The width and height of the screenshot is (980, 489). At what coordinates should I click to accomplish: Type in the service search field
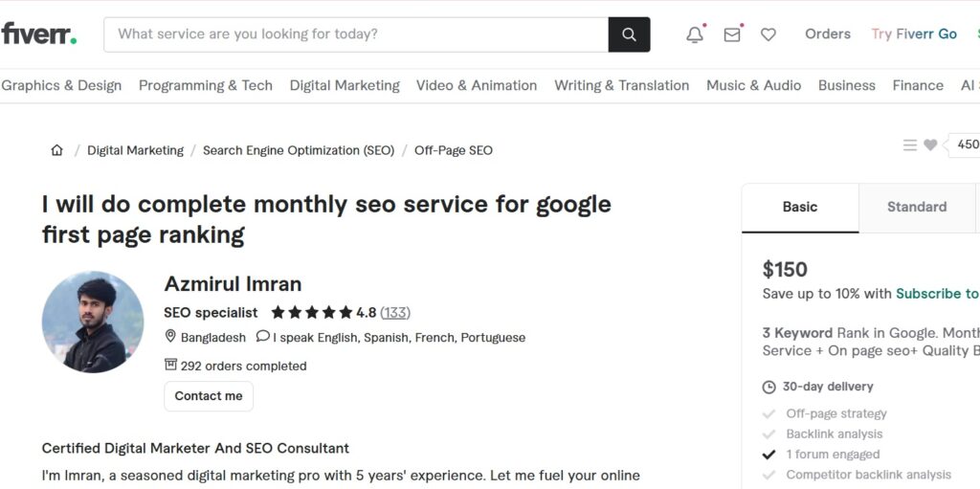pyautogui.click(x=356, y=34)
